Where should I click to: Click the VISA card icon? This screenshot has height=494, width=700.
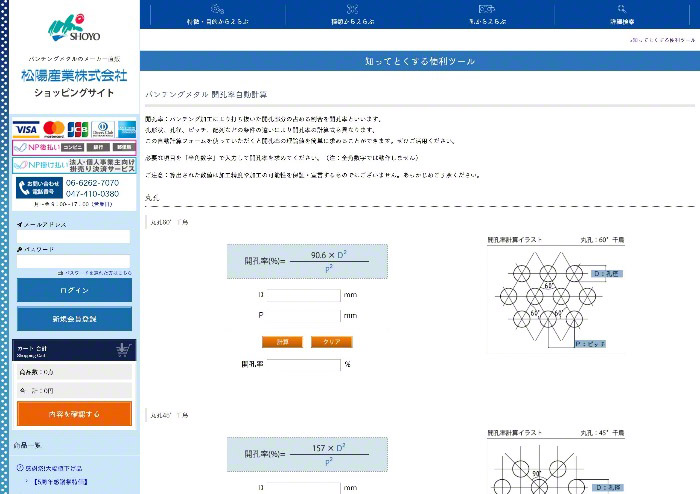click(26, 129)
